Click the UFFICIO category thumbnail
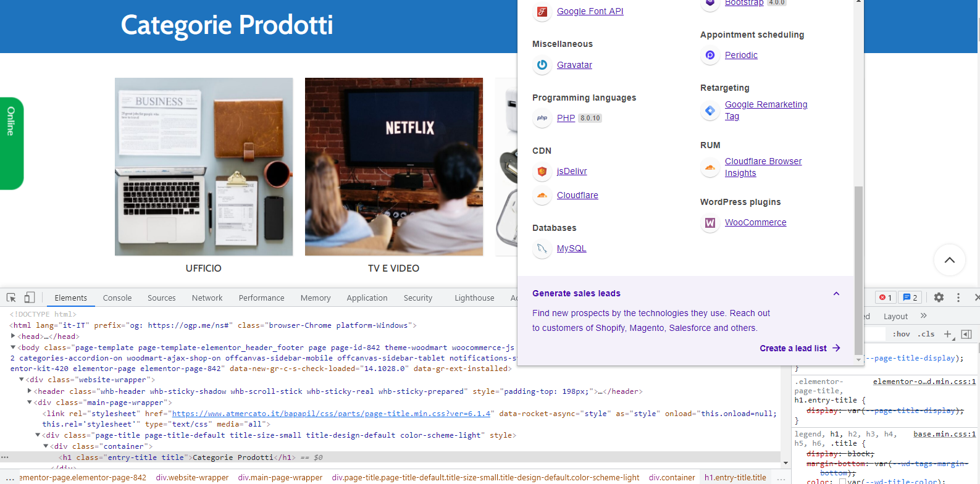 [x=204, y=167]
